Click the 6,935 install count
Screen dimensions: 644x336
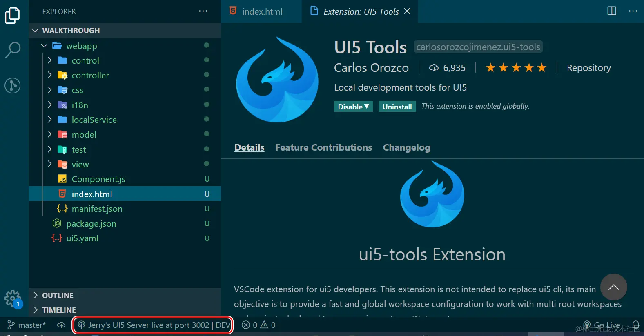point(447,68)
